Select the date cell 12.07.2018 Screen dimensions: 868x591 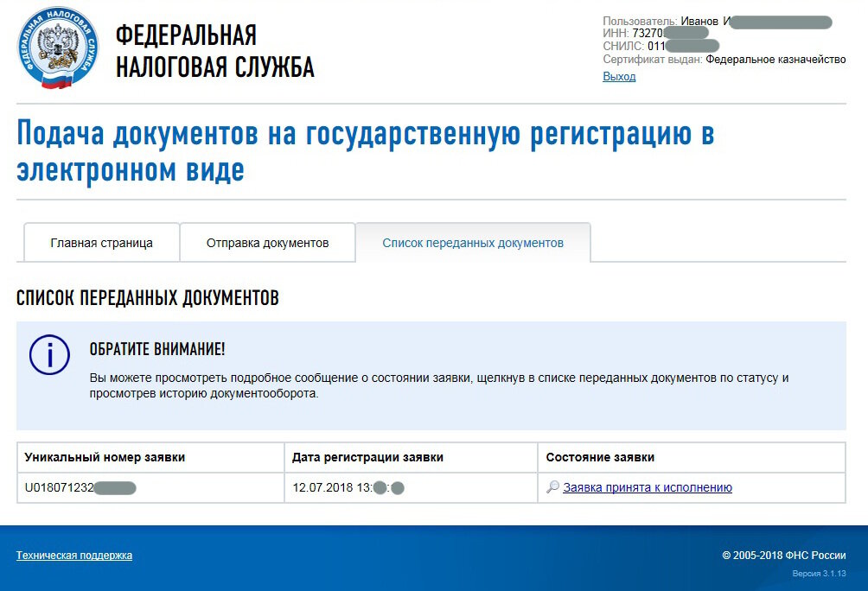click(411, 487)
